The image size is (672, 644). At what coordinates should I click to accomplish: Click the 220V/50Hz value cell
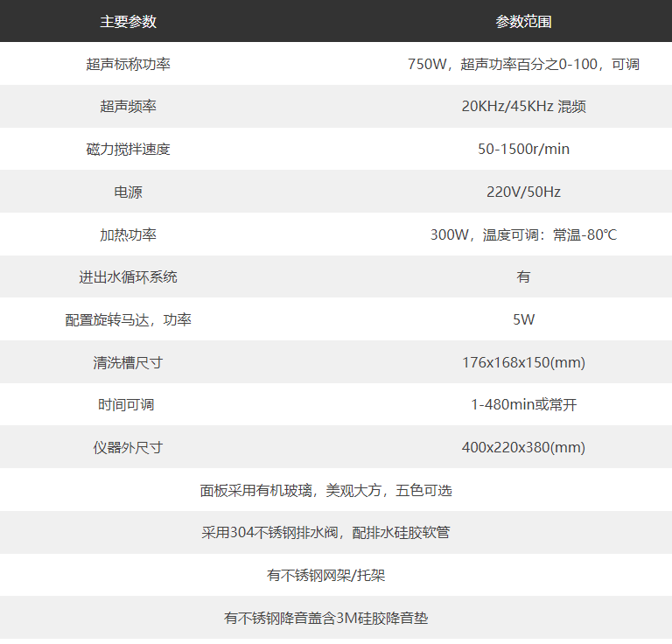coord(523,192)
